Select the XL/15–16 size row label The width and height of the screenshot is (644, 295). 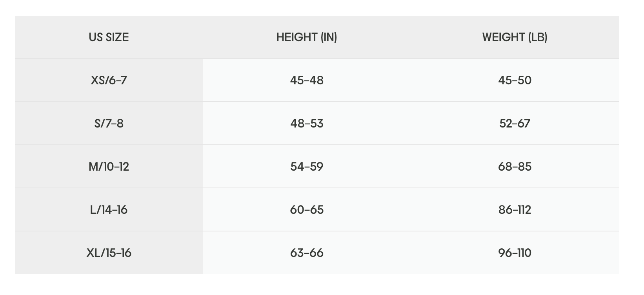coord(109,253)
